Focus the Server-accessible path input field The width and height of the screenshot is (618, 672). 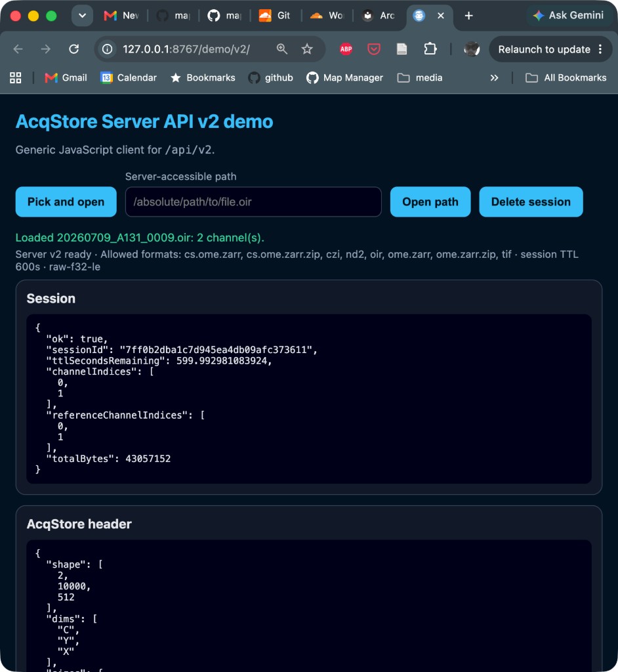253,202
